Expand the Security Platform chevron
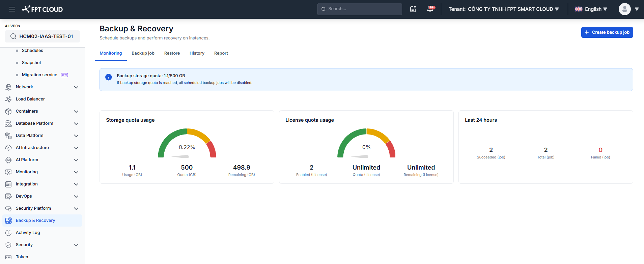The height and width of the screenshot is (264, 644). tap(76, 208)
